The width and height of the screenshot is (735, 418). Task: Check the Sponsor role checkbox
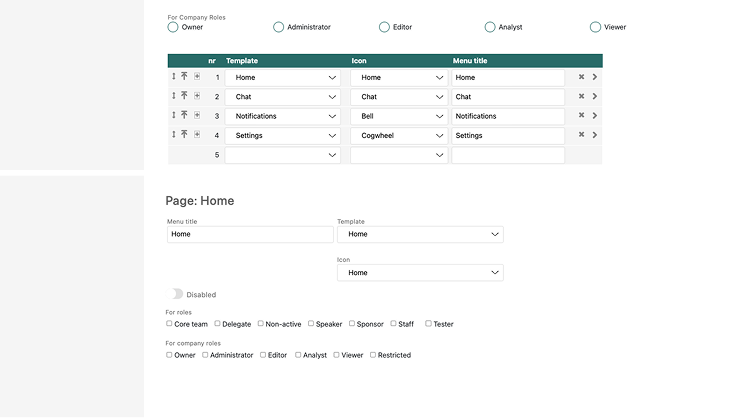click(x=352, y=323)
